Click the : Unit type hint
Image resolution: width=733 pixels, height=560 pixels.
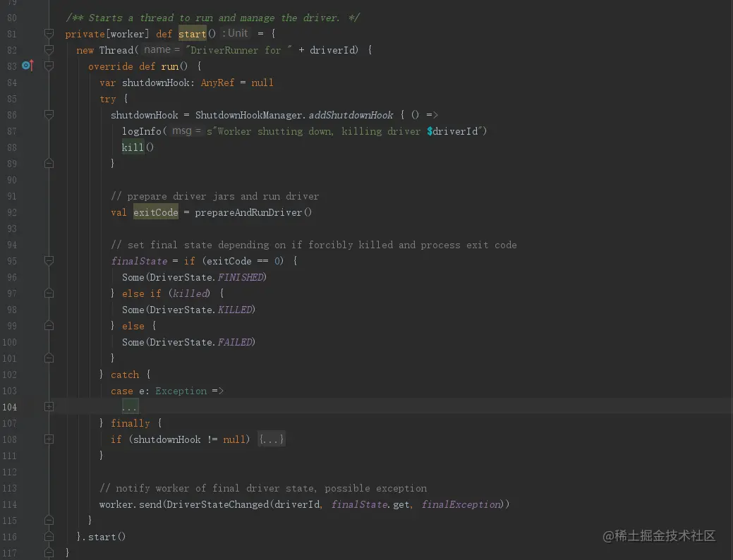click(x=235, y=33)
